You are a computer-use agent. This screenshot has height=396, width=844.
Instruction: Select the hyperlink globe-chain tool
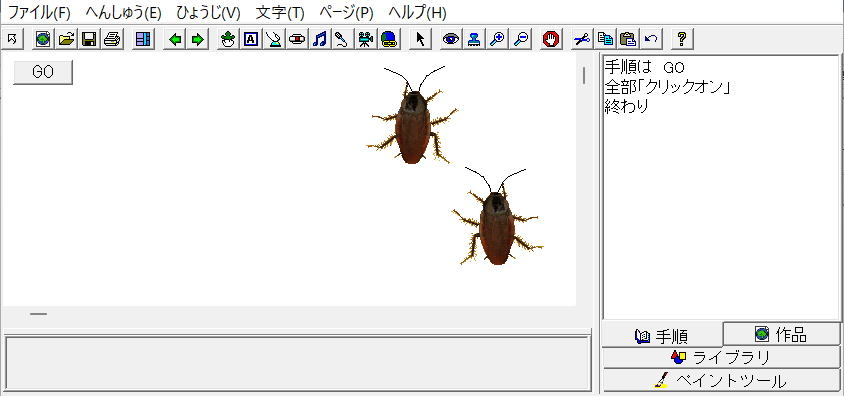[389, 39]
